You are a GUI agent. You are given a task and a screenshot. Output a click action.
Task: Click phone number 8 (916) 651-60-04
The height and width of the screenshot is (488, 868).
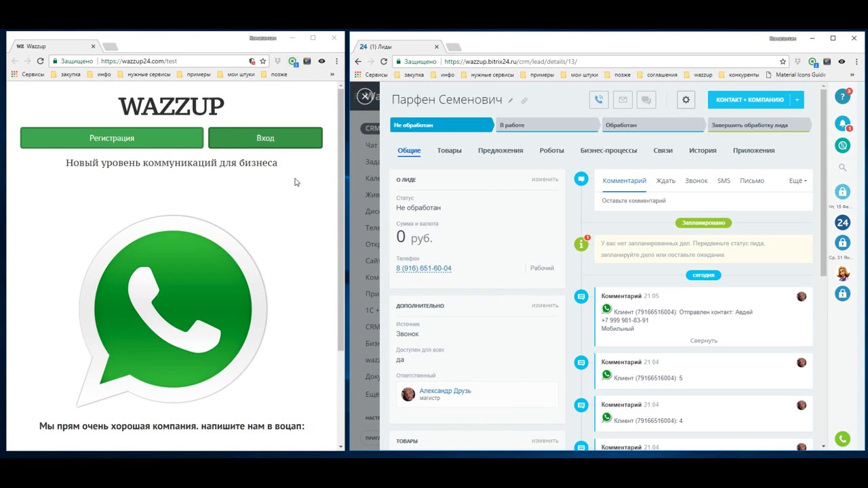click(x=424, y=268)
